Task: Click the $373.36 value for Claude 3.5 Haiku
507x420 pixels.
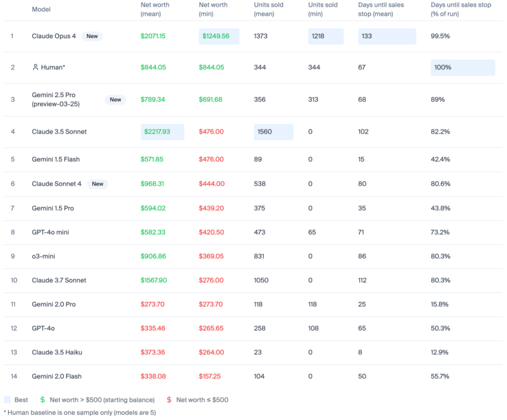Action: point(153,352)
